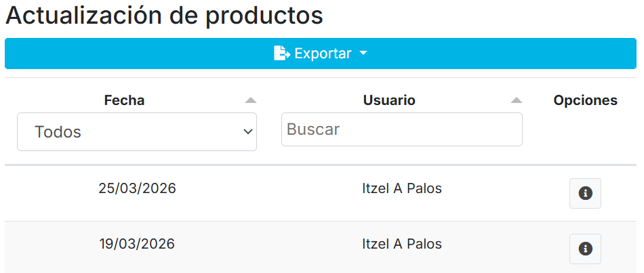Select the 25/03/2026 date cell
Image resolution: width=644 pixels, height=273 pixels.
click(137, 189)
